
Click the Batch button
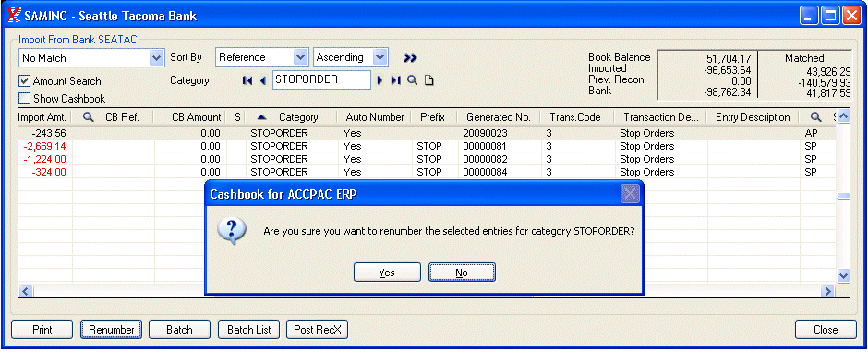(x=179, y=329)
